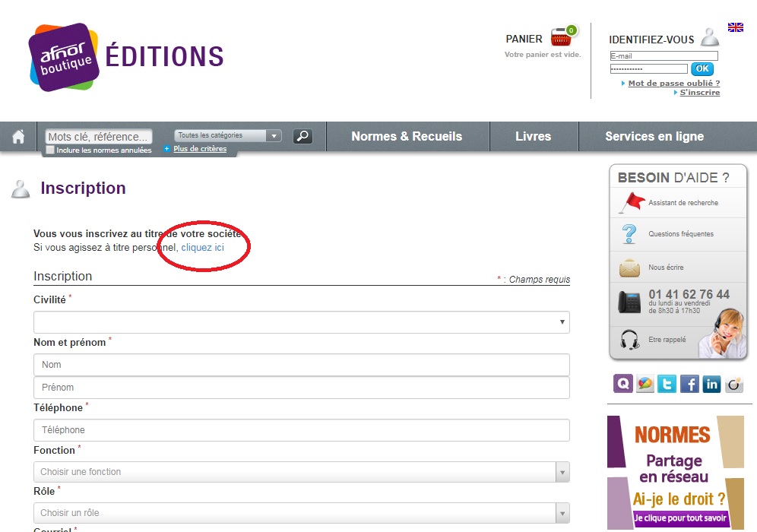
Task: Click the headset 'Etre rappelé' icon
Action: pyautogui.click(x=629, y=340)
